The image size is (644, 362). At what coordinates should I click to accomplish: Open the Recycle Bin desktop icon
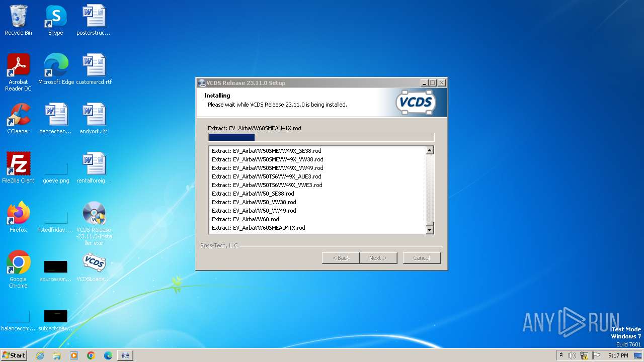click(x=18, y=20)
